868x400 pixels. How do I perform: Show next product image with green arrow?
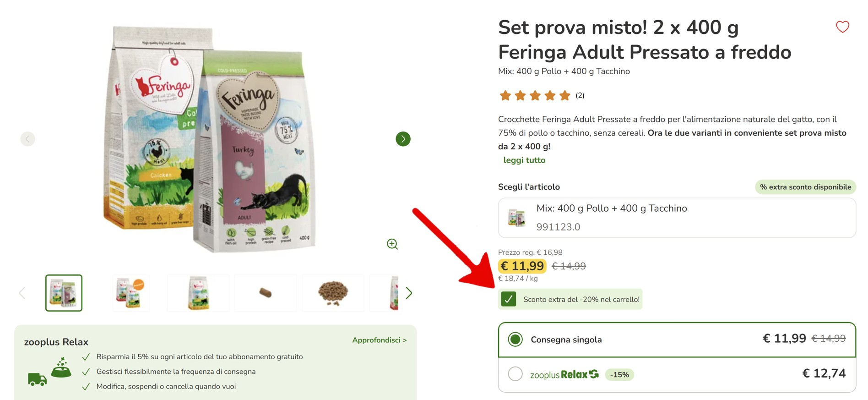click(x=403, y=139)
